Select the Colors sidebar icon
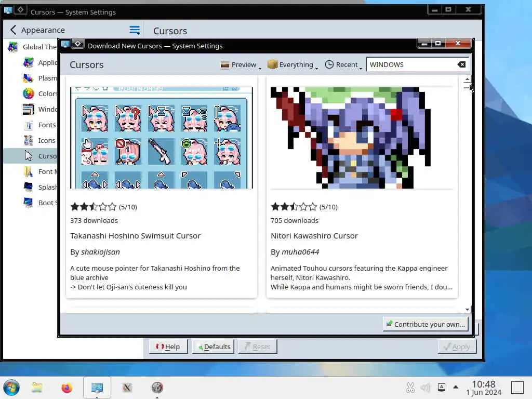532x399 pixels. 29,94
